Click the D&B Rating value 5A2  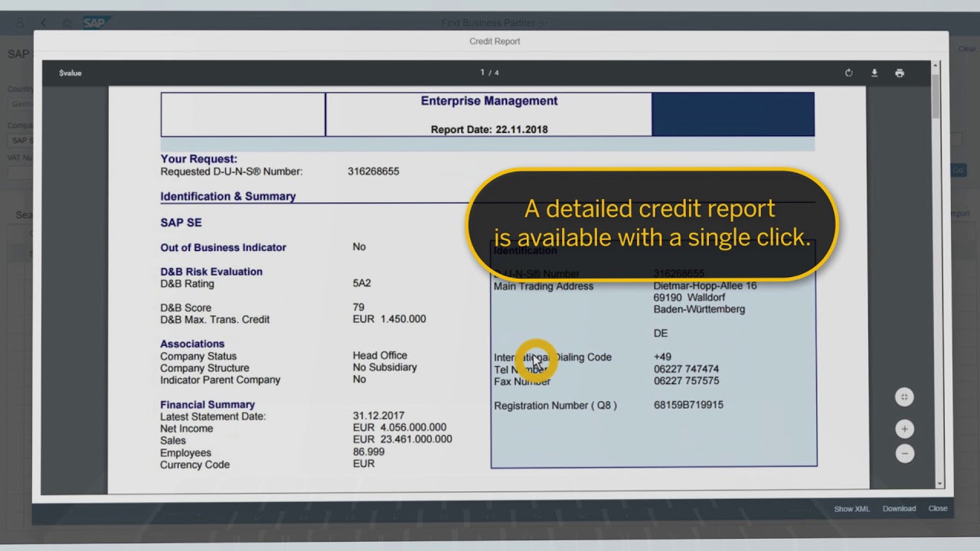pyautogui.click(x=361, y=283)
